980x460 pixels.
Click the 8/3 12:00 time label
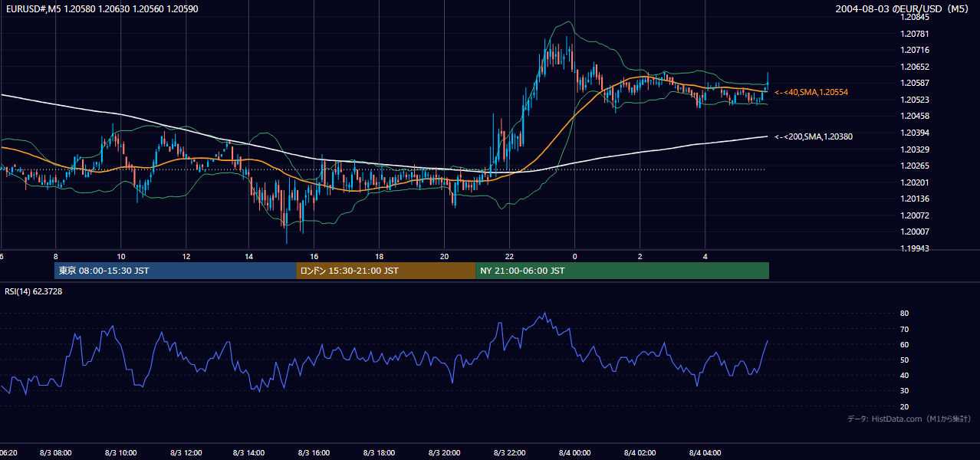click(x=186, y=453)
